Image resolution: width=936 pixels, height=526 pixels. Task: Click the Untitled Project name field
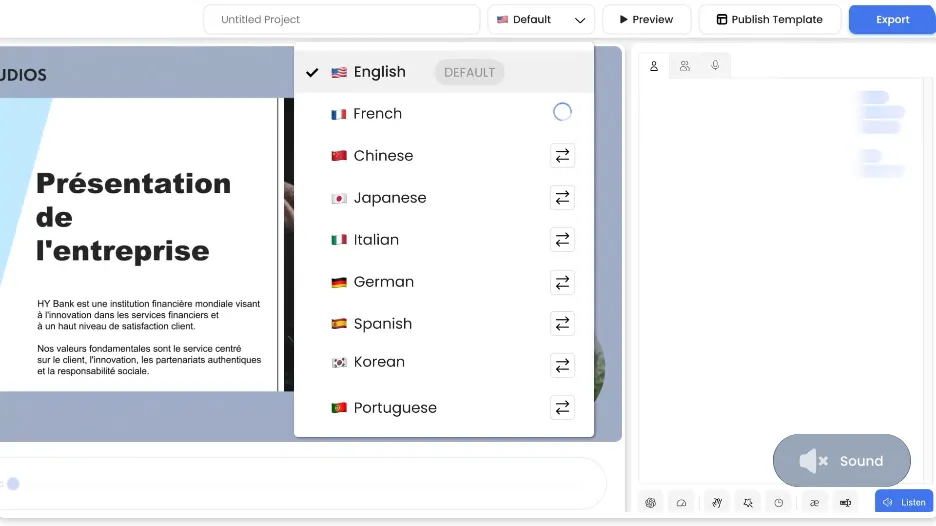(341, 20)
